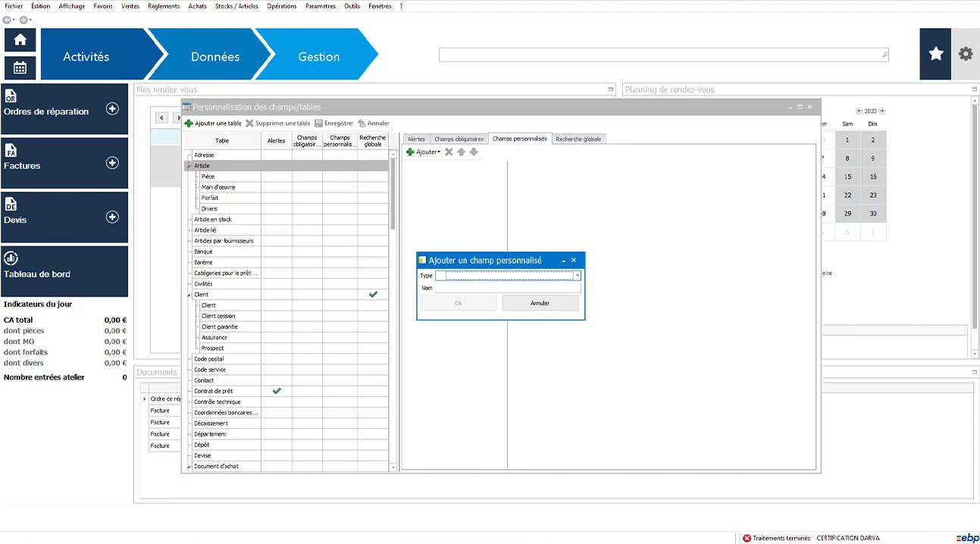Collapse the Article tree node
The height and width of the screenshot is (544, 980).
189,166
